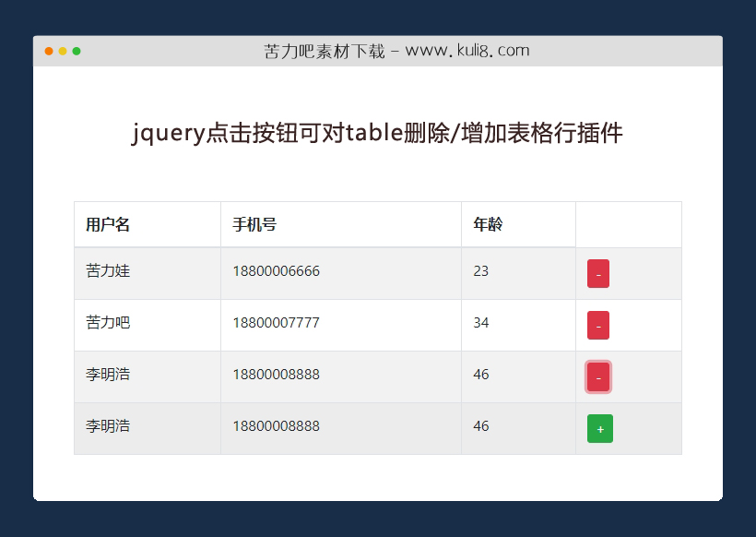Click the empty fourth column header cell

click(628, 224)
